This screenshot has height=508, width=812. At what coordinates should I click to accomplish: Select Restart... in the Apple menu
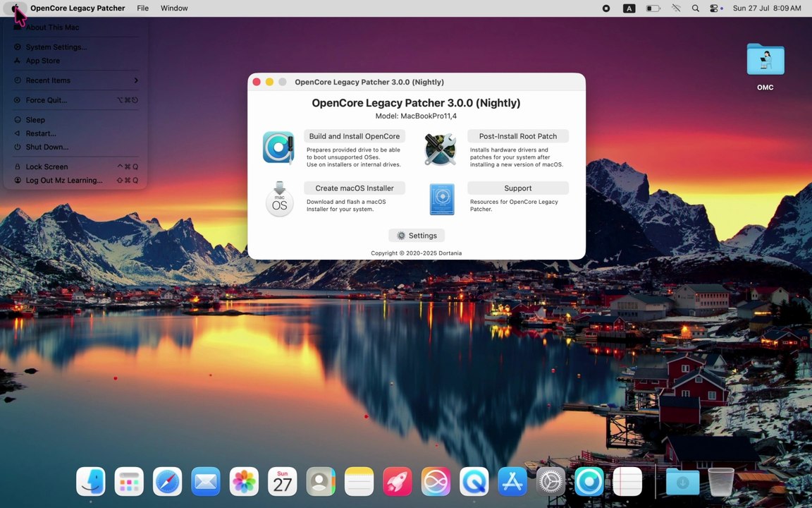pos(75,133)
